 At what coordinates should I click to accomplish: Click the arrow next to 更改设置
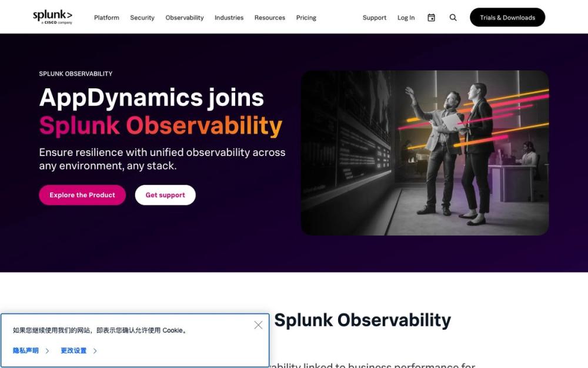95,351
